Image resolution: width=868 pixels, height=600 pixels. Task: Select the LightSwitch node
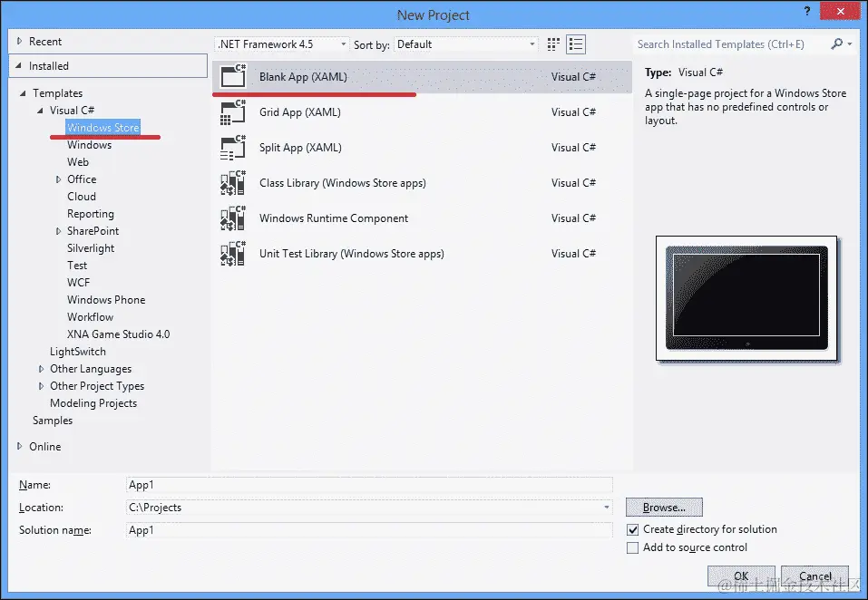click(x=77, y=351)
